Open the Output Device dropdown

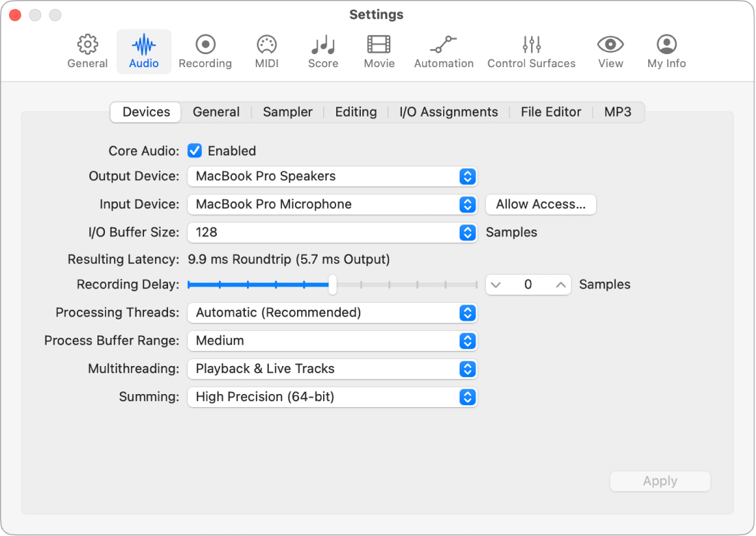467,176
